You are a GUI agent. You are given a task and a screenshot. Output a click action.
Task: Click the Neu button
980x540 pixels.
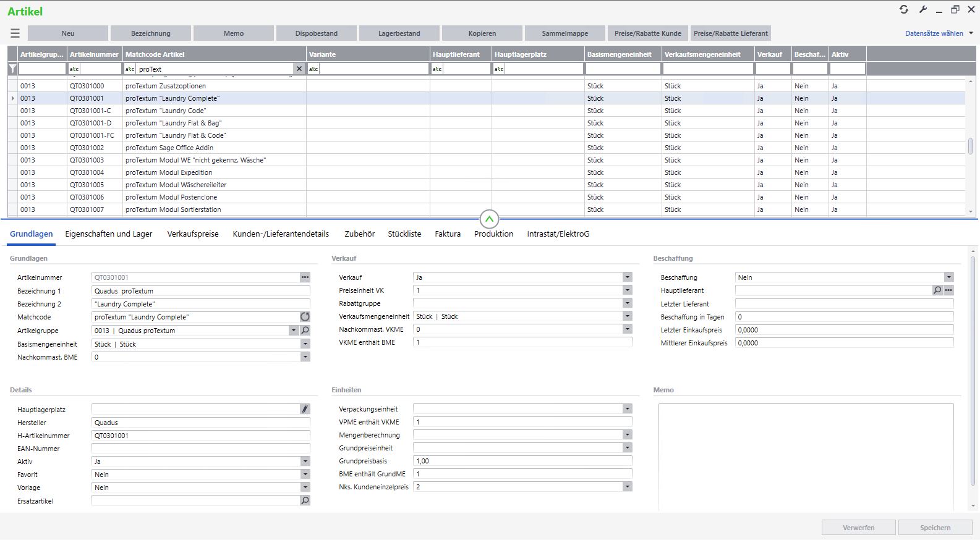[68, 33]
